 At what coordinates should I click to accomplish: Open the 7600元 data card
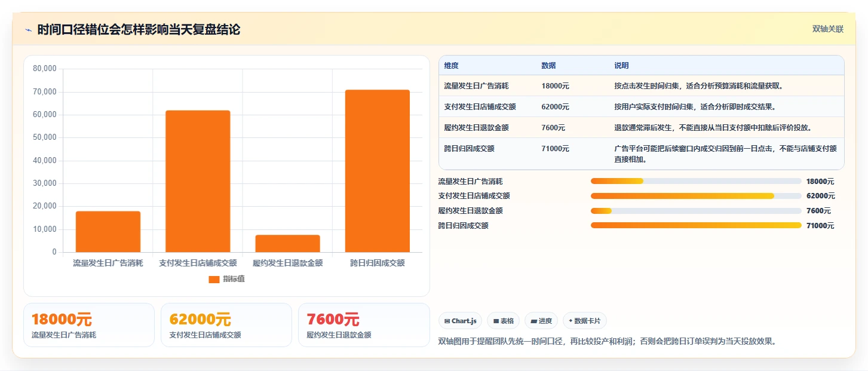click(364, 325)
